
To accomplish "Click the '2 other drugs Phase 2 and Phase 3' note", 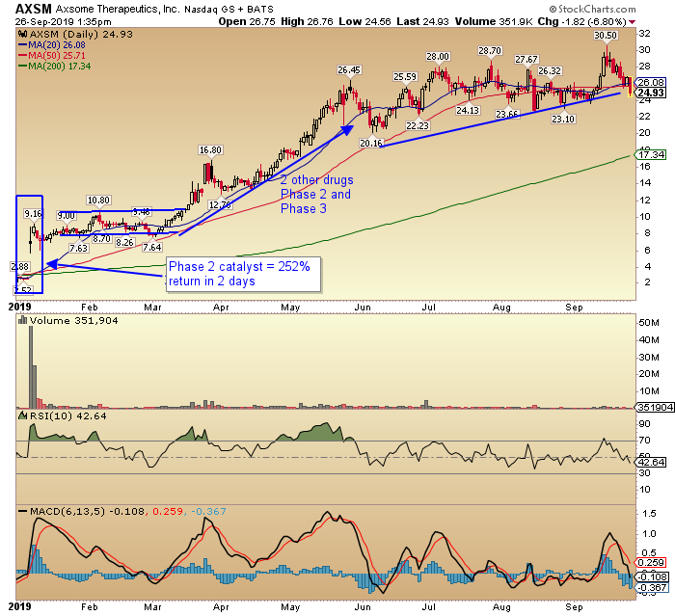I will click(317, 194).
